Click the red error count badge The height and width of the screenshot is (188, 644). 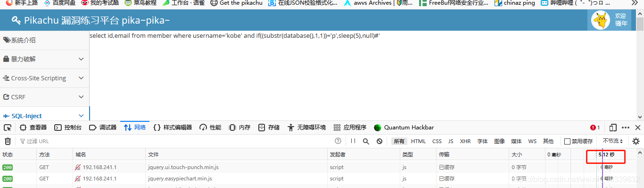click(595, 128)
